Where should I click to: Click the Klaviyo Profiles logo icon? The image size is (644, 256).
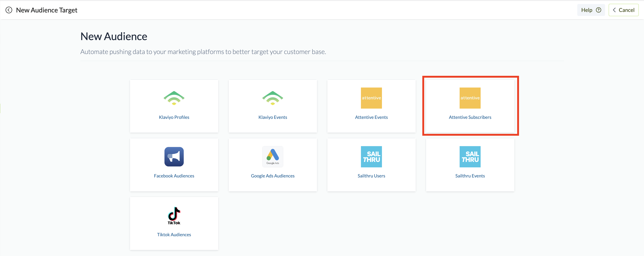(174, 98)
